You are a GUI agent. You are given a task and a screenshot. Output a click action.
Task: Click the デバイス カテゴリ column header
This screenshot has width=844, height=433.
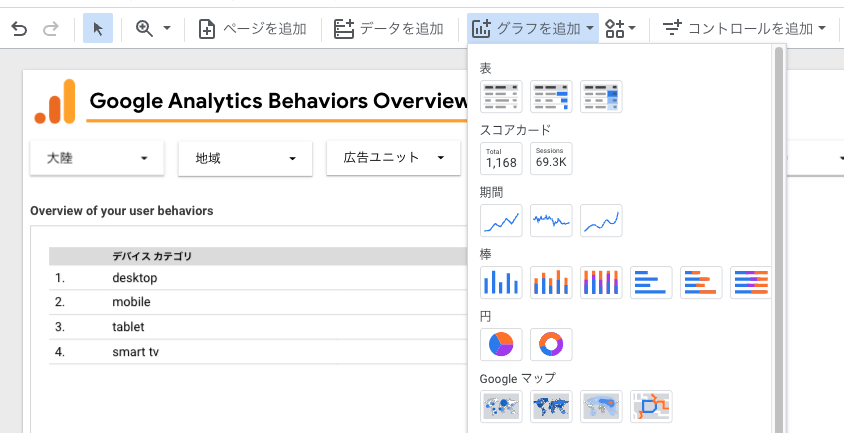tap(152, 256)
